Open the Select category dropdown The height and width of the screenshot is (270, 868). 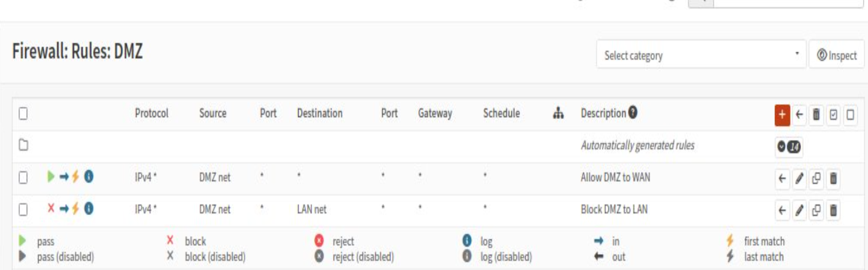(700, 55)
